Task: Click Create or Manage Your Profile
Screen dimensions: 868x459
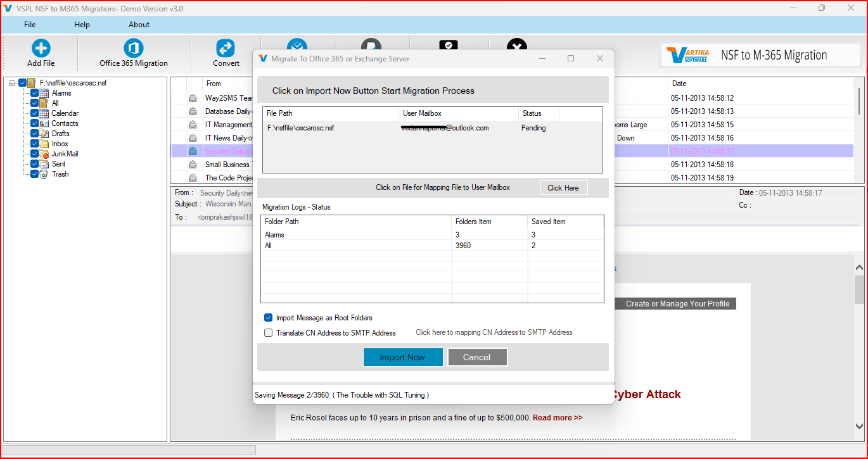Action: click(x=677, y=304)
